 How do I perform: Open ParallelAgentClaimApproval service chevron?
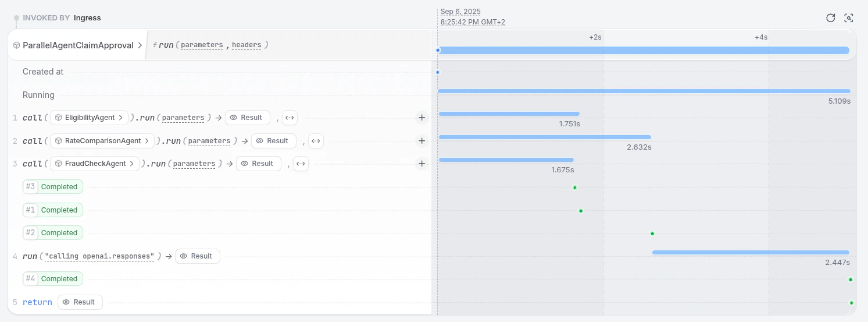click(140, 45)
